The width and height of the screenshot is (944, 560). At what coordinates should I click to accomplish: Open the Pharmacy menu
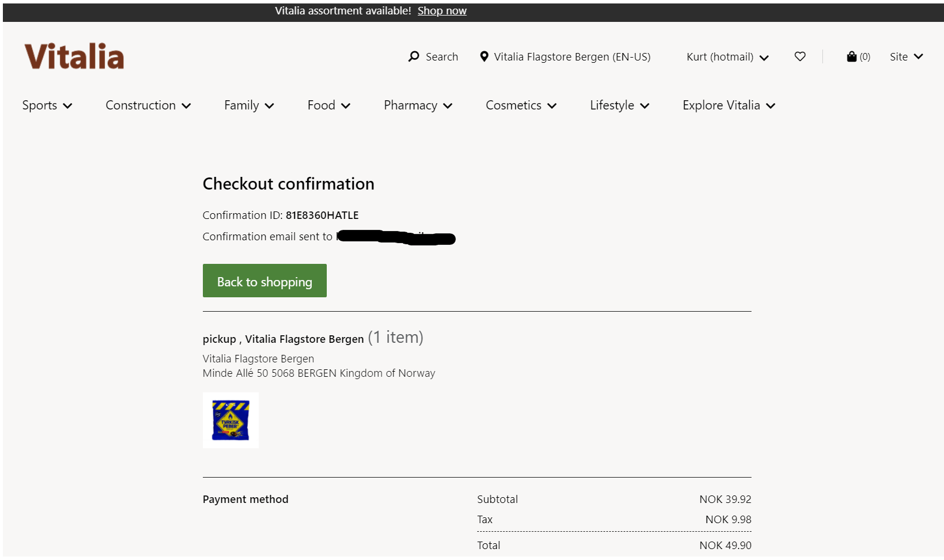[x=418, y=105]
